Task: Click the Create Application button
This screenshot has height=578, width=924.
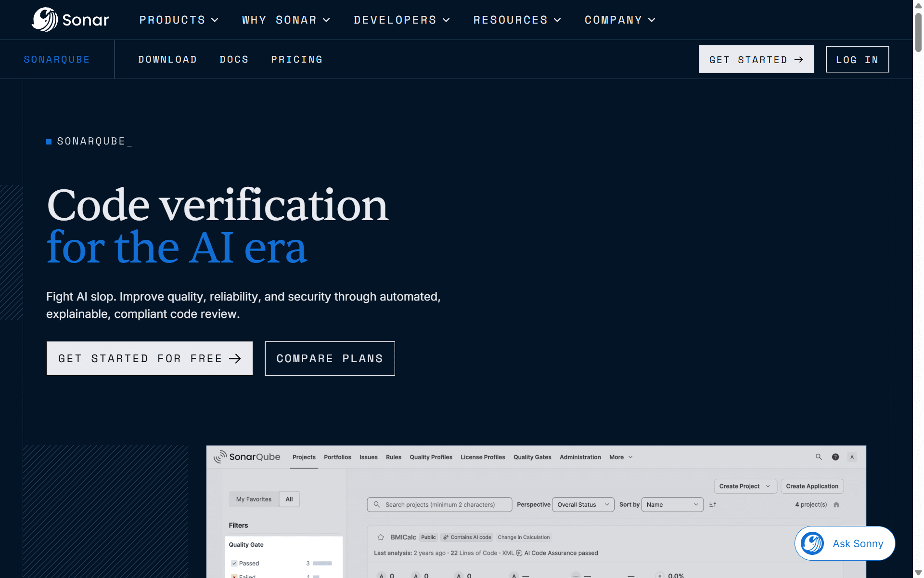Action: tap(812, 486)
